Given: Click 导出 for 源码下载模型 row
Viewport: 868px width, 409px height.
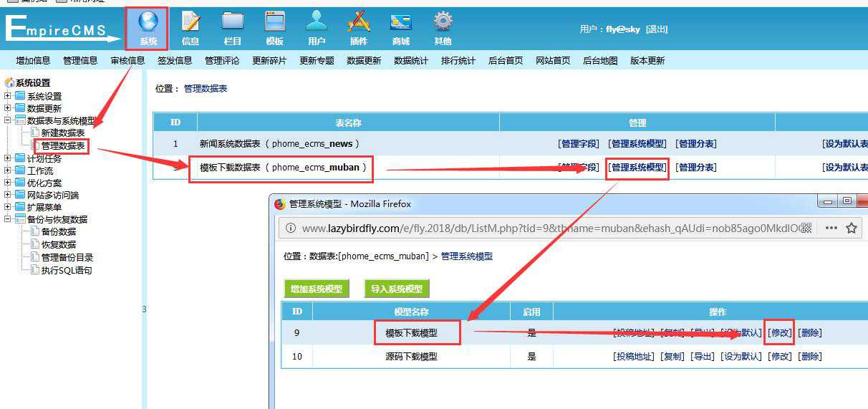Looking at the screenshot, I should (703, 357).
